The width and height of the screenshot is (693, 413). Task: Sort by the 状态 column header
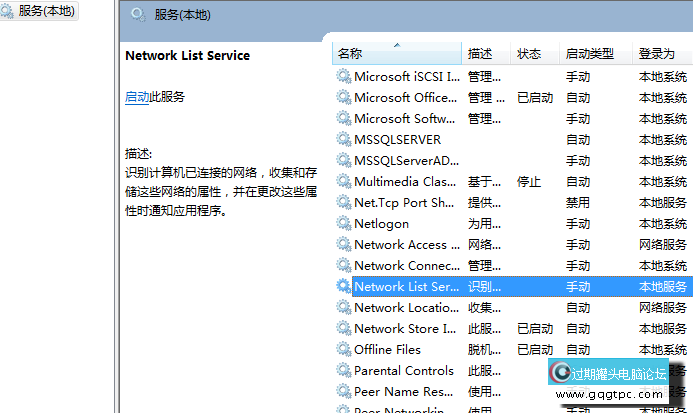[535, 54]
